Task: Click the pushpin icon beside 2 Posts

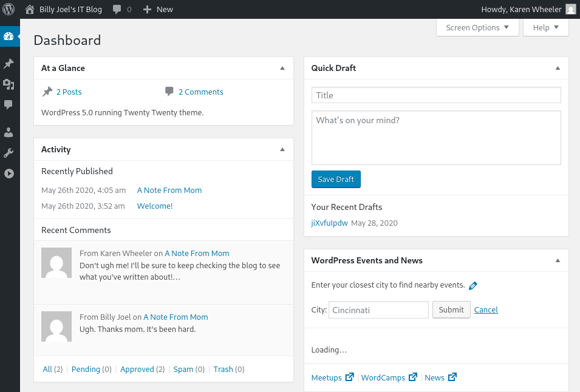Action: (47, 92)
